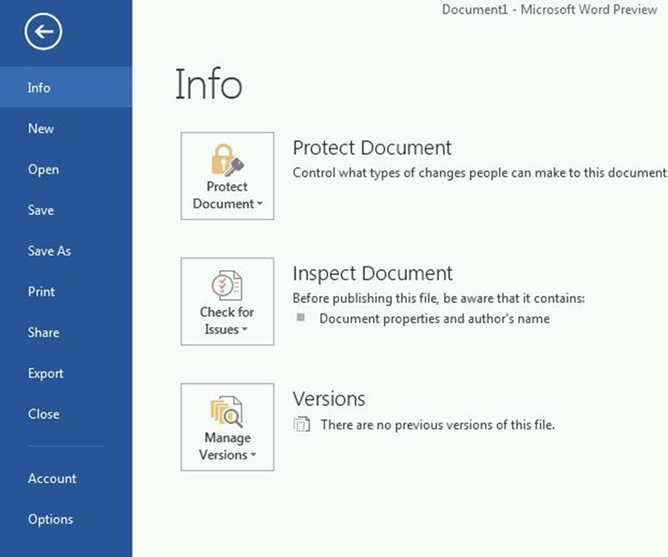
Task: Click the back arrow circle icon
Action: click(x=43, y=31)
